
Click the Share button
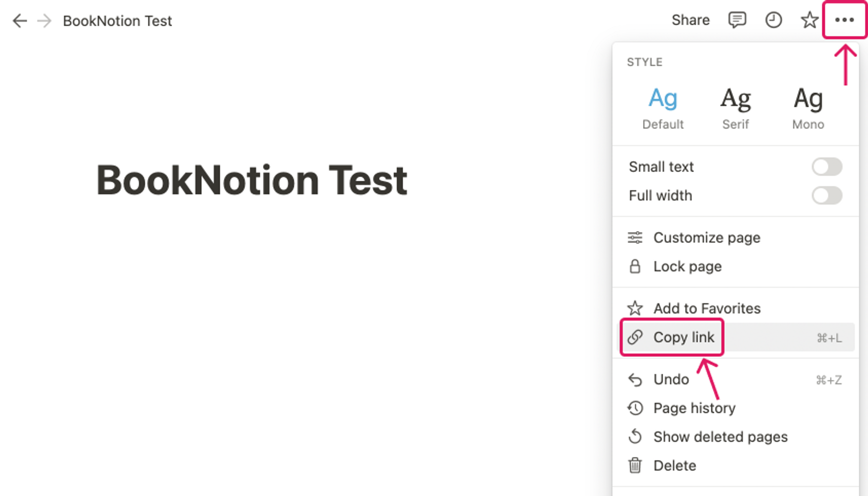(690, 20)
